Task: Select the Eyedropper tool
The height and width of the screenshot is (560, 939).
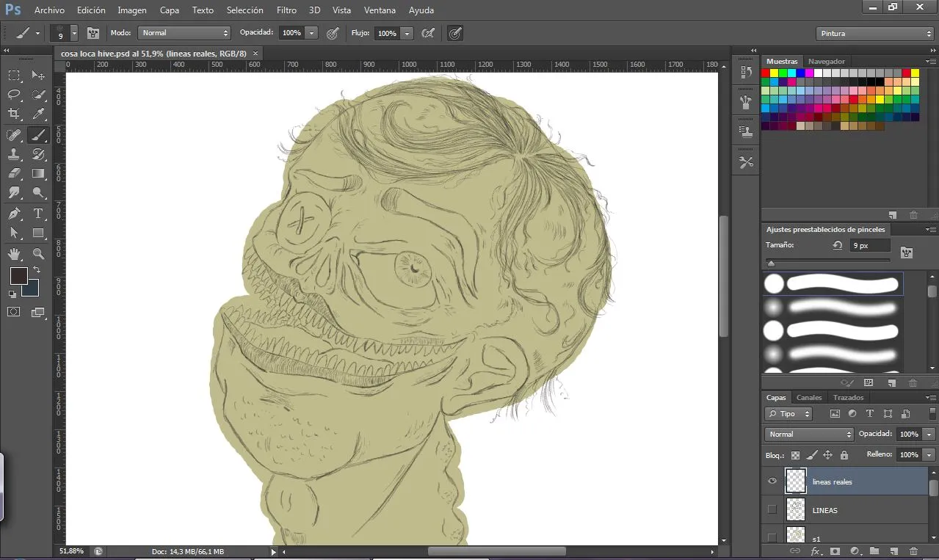Action: coord(38,114)
